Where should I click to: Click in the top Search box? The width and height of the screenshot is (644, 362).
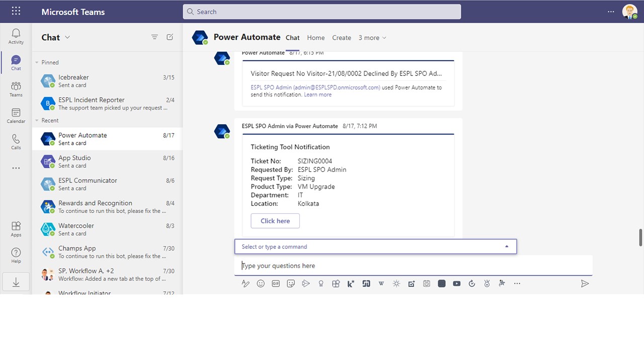tap(322, 12)
